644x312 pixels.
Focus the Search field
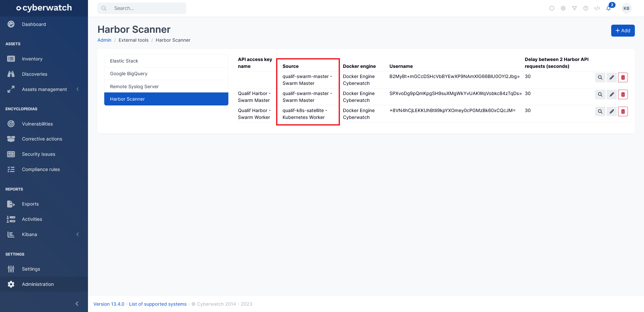point(142,8)
